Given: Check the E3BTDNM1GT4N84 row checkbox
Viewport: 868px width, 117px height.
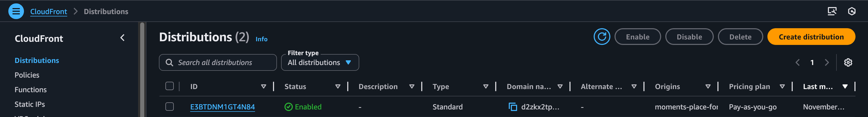Looking at the screenshot, I should pos(170,107).
